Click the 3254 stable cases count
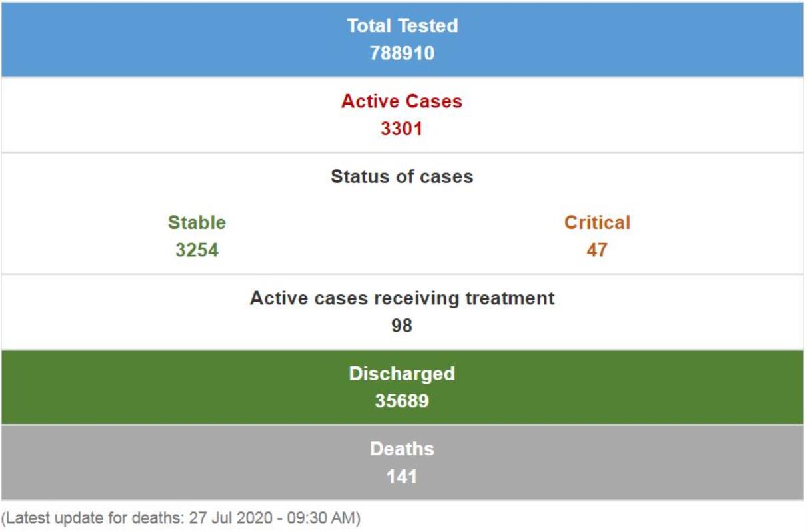 197,250
